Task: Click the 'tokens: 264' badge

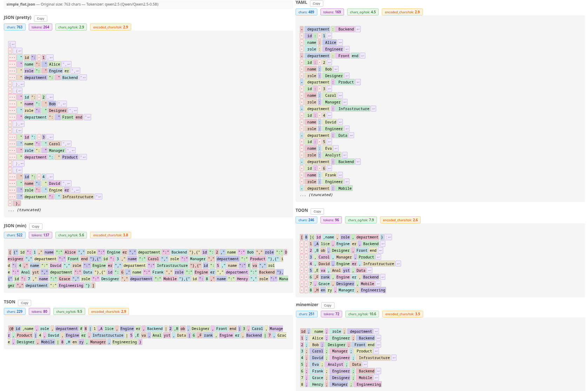Action: tap(40, 27)
